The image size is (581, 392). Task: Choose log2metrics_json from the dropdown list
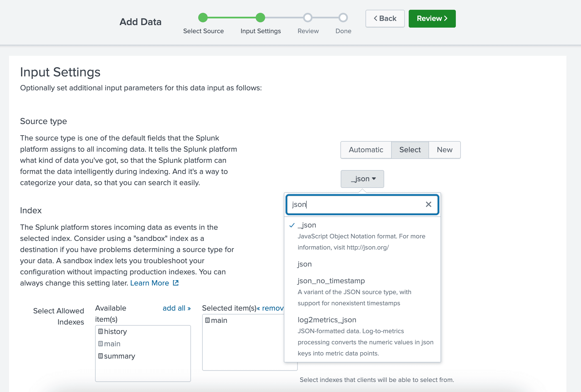click(x=327, y=320)
